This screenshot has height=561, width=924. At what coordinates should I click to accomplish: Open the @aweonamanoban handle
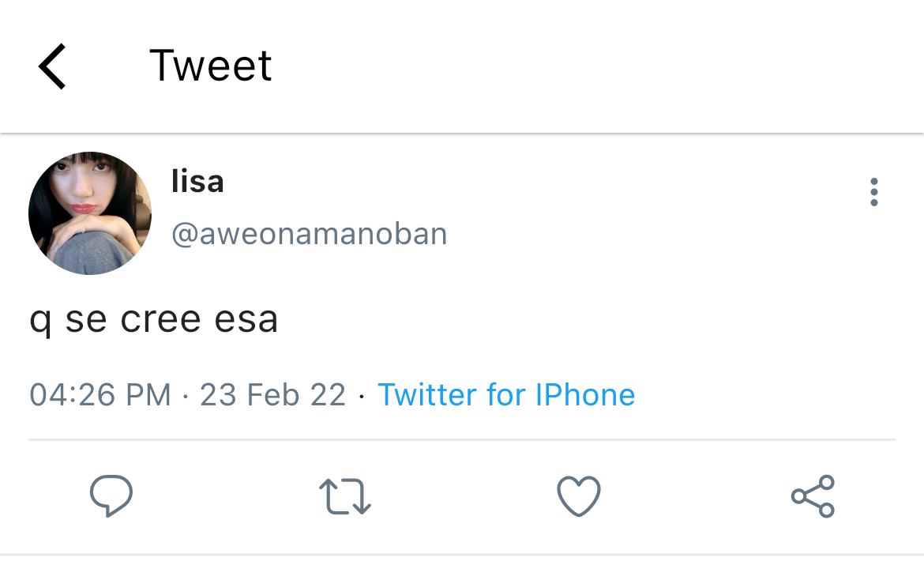pos(310,235)
